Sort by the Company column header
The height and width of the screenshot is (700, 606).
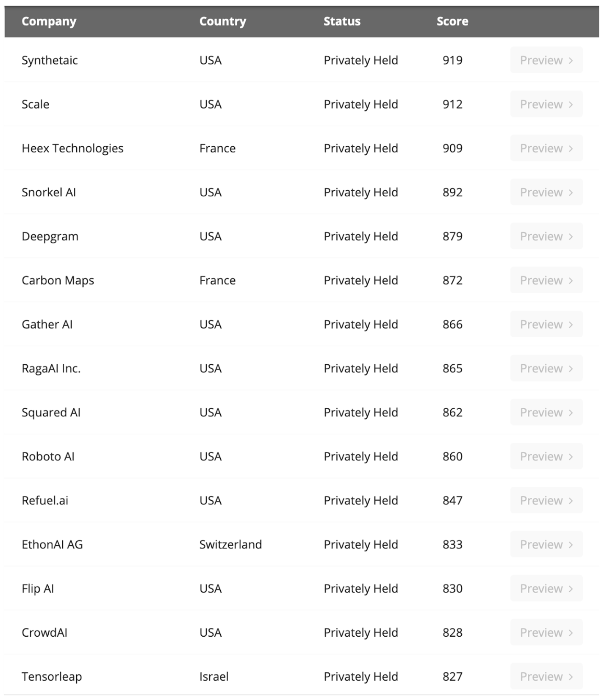pyautogui.click(x=49, y=21)
